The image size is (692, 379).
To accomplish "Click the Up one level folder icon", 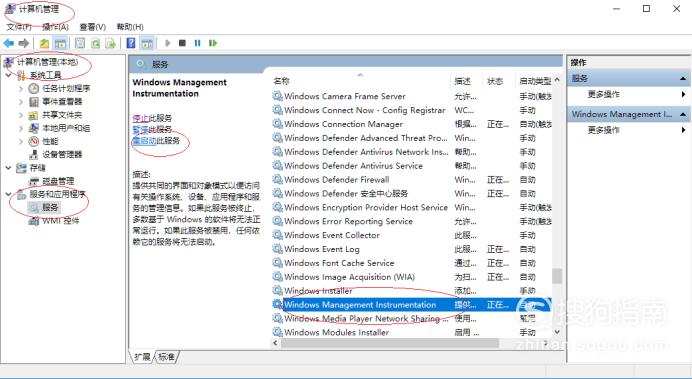I will [x=44, y=43].
